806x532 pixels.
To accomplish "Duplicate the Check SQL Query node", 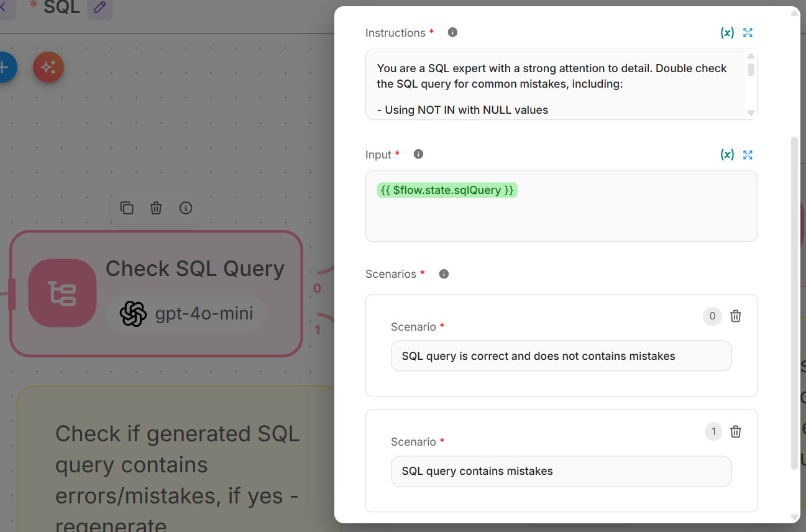I will click(x=127, y=208).
